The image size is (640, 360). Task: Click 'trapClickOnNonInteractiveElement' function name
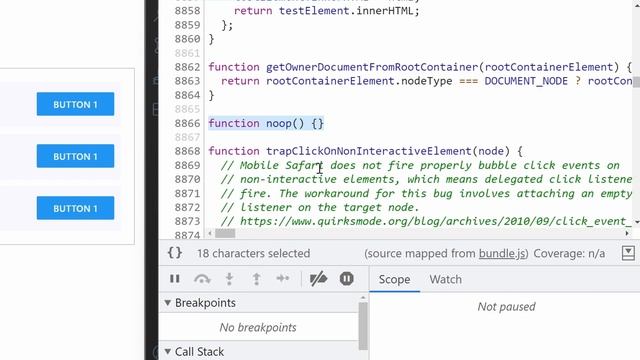coord(369,151)
